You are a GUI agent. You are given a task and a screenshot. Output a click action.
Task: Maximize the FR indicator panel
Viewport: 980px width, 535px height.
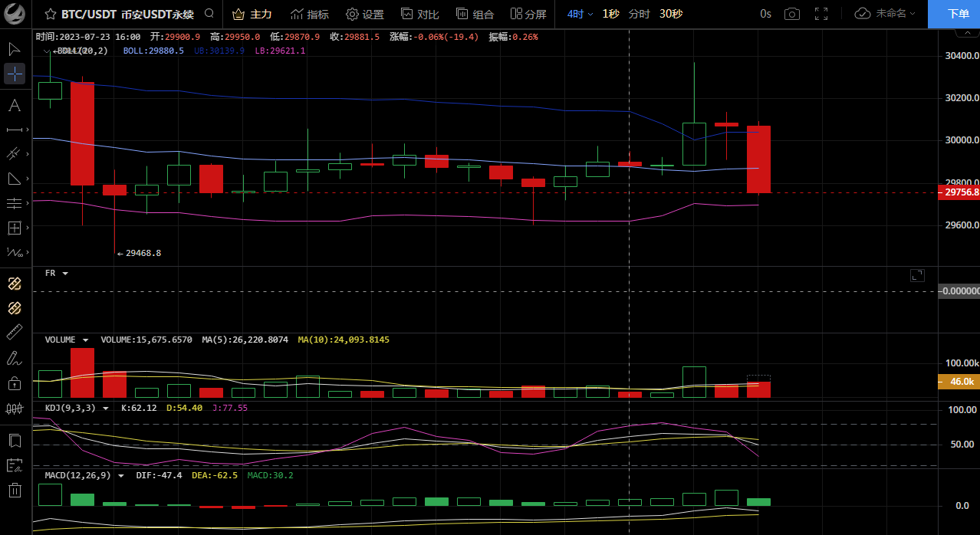tap(917, 274)
